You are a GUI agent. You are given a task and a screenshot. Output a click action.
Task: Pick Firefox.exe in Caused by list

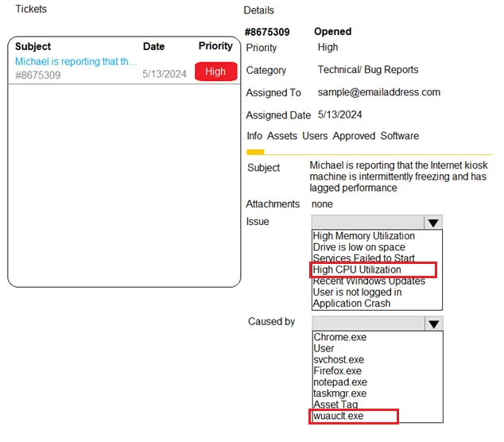tap(337, 370)
